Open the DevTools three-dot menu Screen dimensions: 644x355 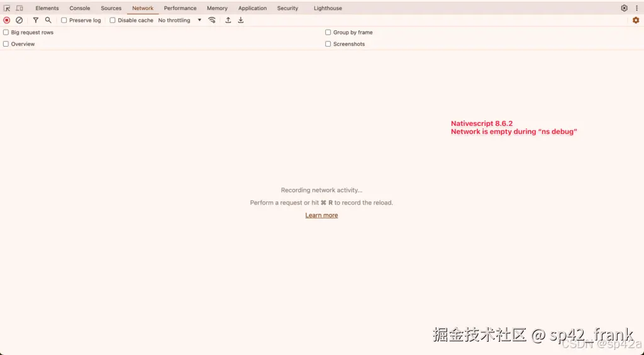click(x=636, y=8)
